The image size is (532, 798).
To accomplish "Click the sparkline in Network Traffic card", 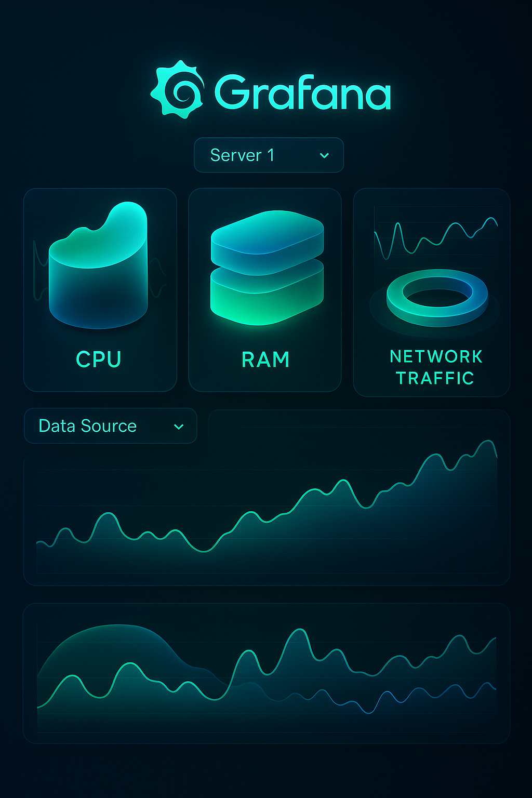I will point(435,237).
